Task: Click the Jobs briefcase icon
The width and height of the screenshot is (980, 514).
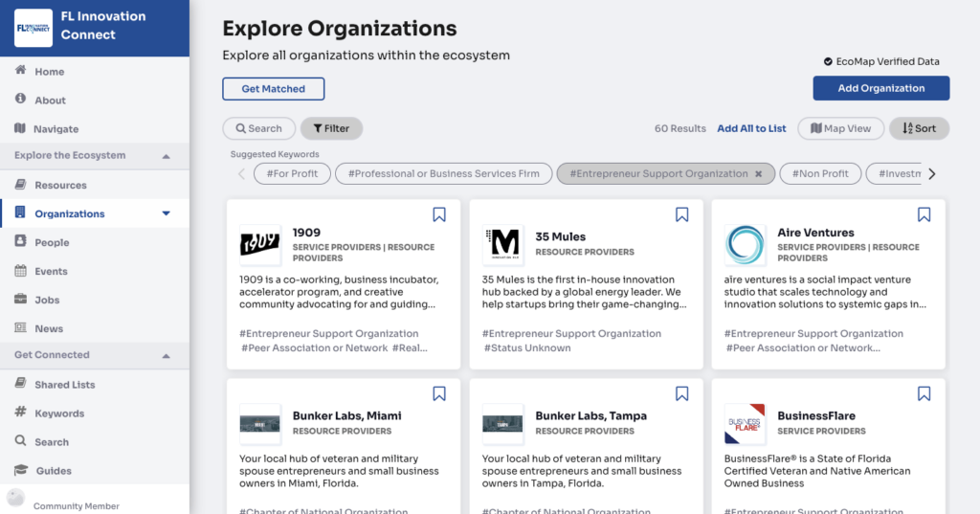Action: point(21,299)
